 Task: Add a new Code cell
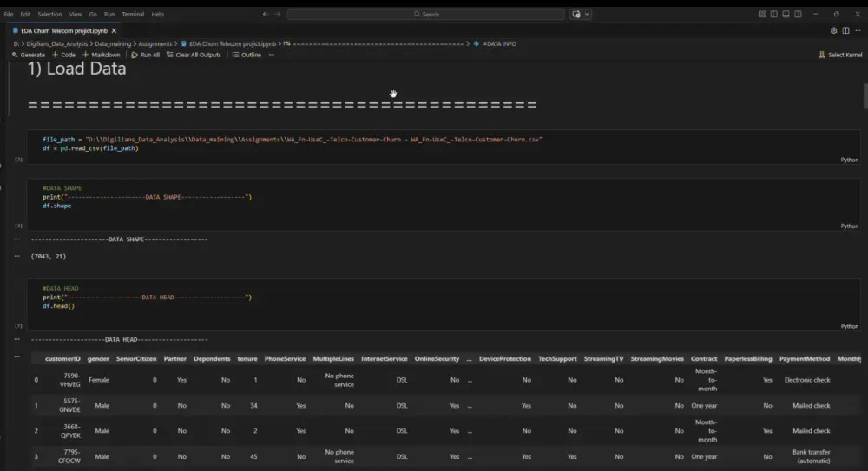coord(63,55)
